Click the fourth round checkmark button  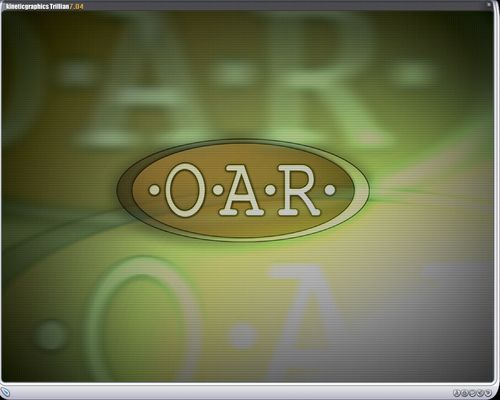480,393
